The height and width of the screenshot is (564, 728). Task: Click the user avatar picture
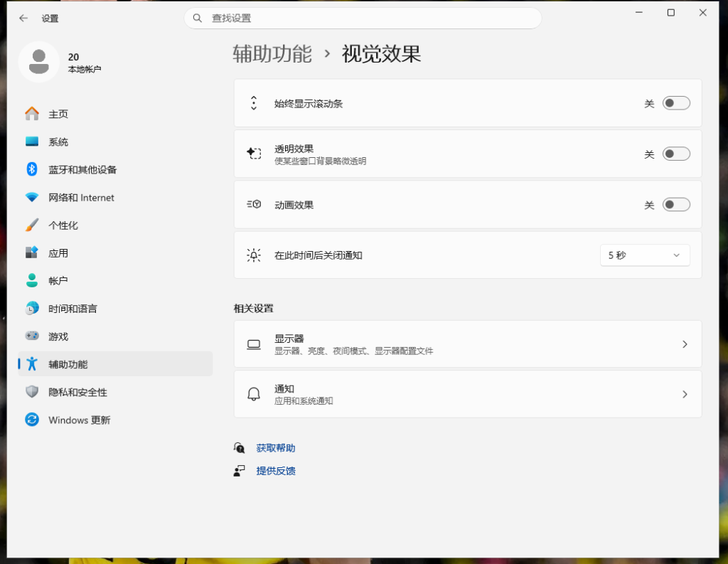click(39, 62)
